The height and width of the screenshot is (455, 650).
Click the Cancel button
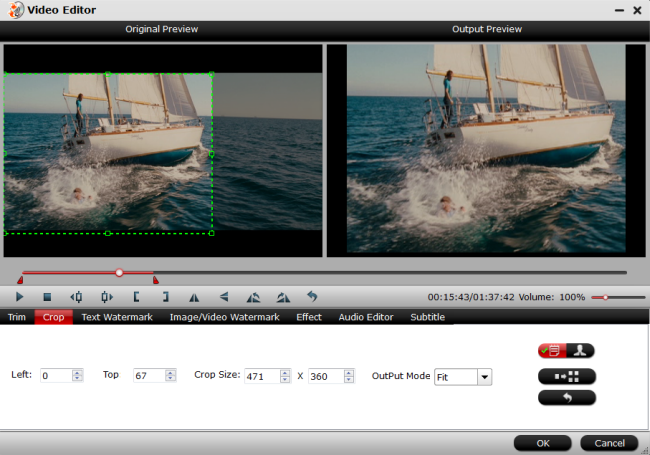pyautogui.click(x=609, y=443)
